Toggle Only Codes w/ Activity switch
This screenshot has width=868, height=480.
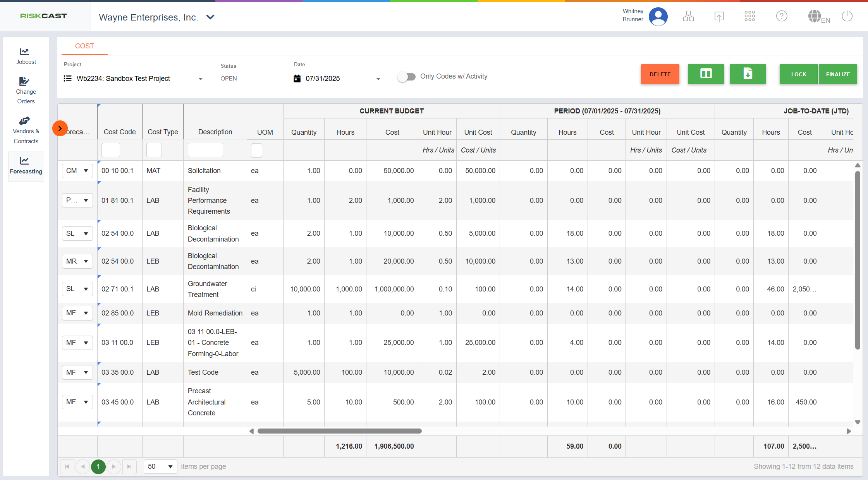(406, 77)
